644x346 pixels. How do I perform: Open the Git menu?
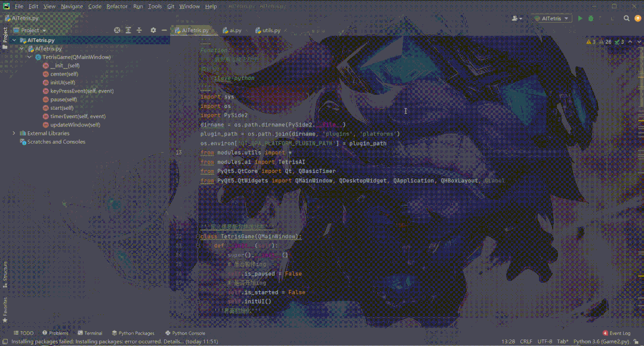pyautogui.click(x=171, y=7)
